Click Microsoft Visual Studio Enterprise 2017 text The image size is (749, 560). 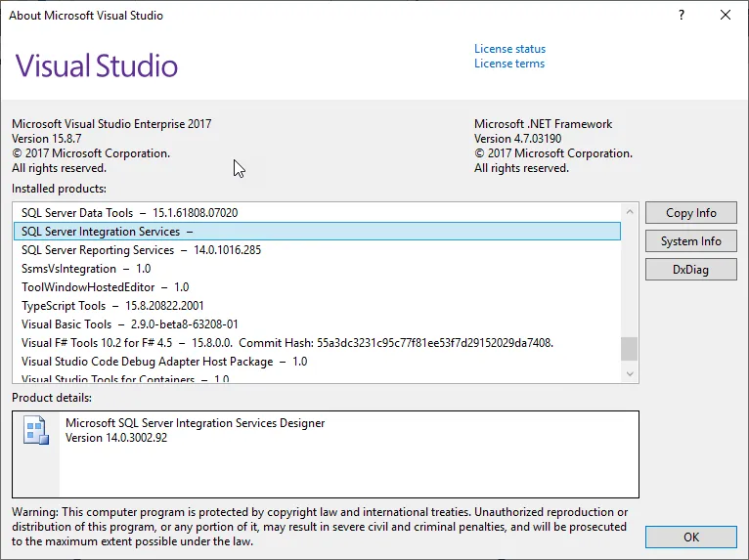tap(111, 124)
